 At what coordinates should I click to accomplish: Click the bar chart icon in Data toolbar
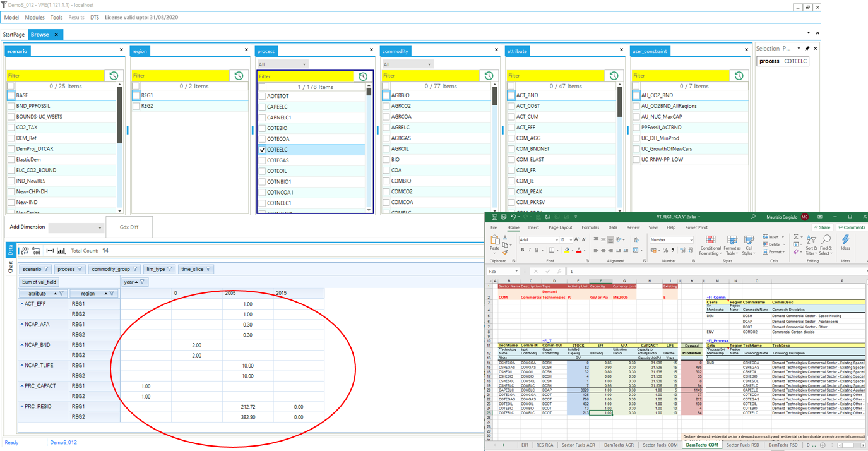pyautogui.click(x=61, y=251)
